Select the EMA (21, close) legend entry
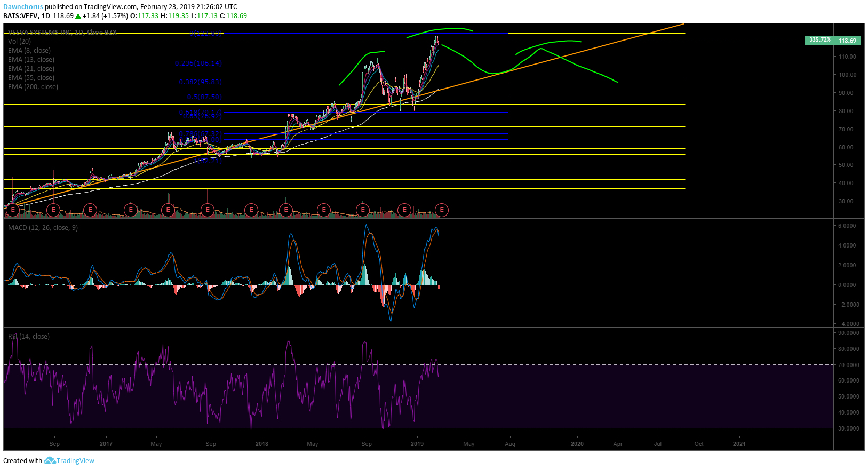 coord(31,69)
